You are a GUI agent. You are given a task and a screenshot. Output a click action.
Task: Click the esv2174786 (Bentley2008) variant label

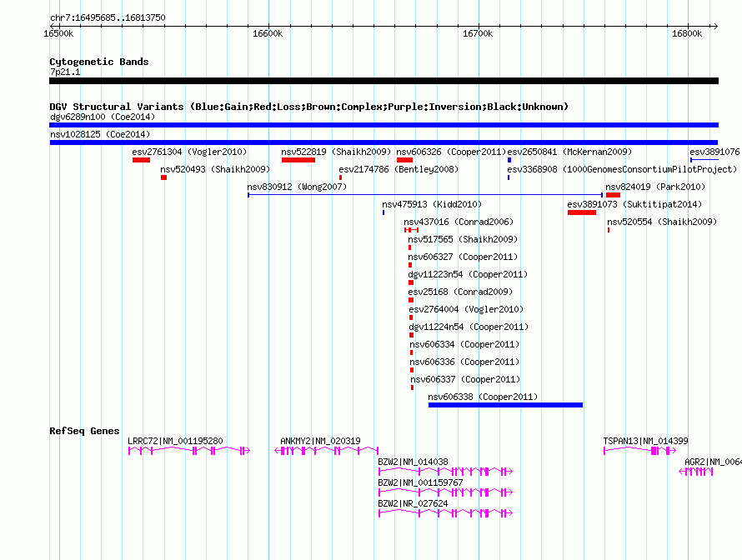(399, 169)
